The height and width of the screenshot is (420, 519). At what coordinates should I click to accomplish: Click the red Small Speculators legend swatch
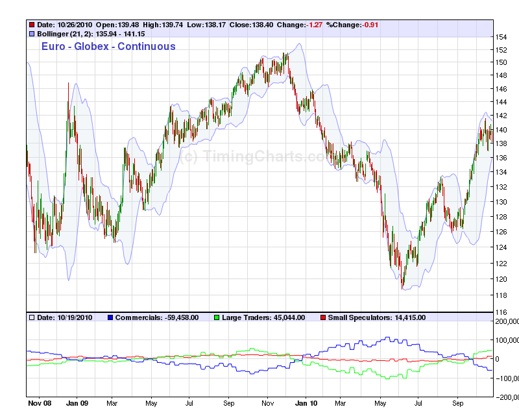[x=322, y=317]
